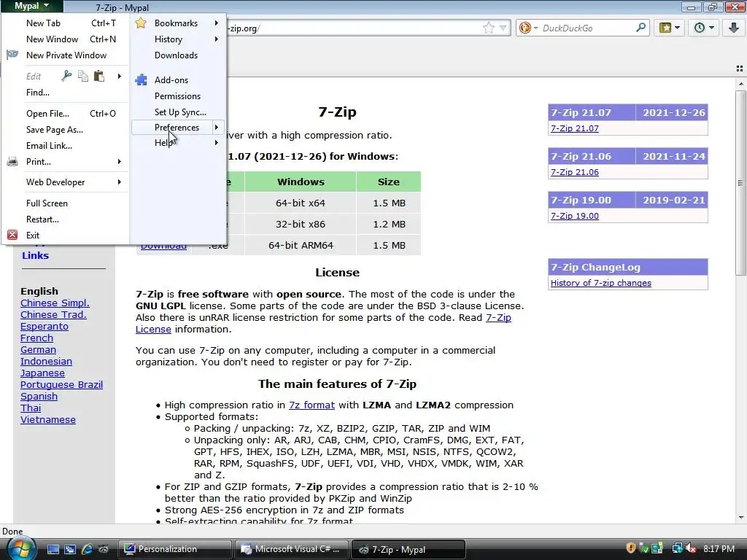The image size is (747, 560).
Task: Click the search magnifier icon
Action: 640,28
